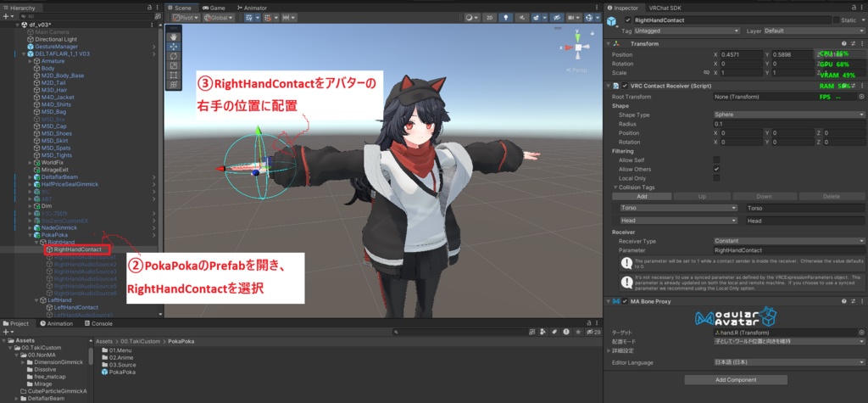Collapse the PokaPoka hierarchy item

pos(30,235)
